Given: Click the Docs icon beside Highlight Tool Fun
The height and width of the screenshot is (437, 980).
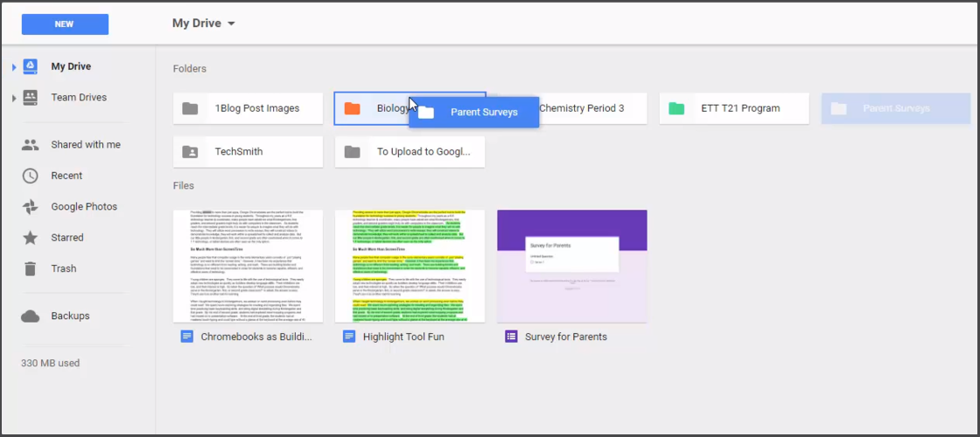Looking at the screenshot, I should 349,337.
